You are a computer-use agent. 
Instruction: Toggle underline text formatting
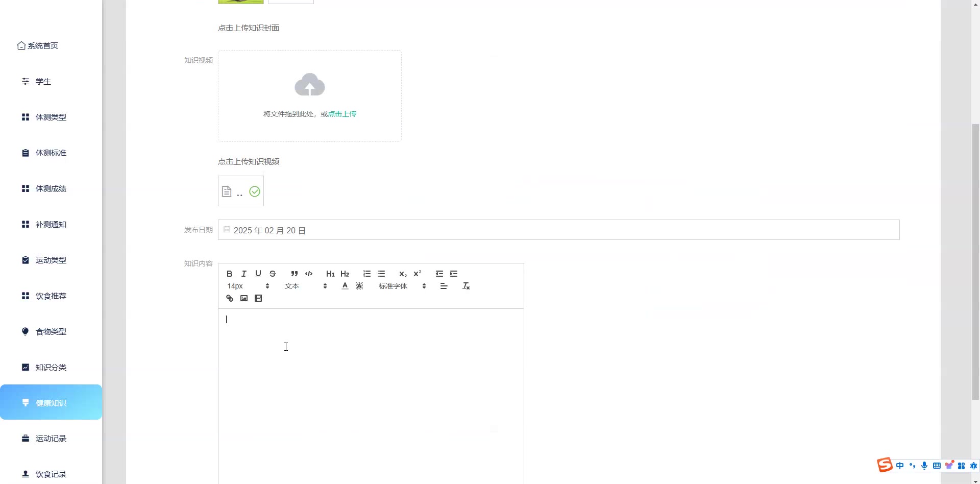[258, 274]
